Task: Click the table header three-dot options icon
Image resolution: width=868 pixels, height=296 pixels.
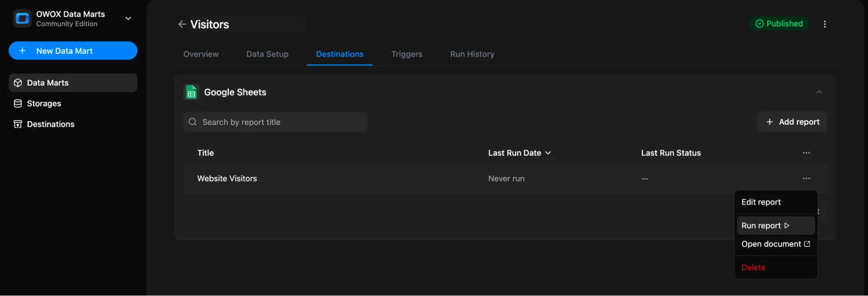Action: click(806, 153)
